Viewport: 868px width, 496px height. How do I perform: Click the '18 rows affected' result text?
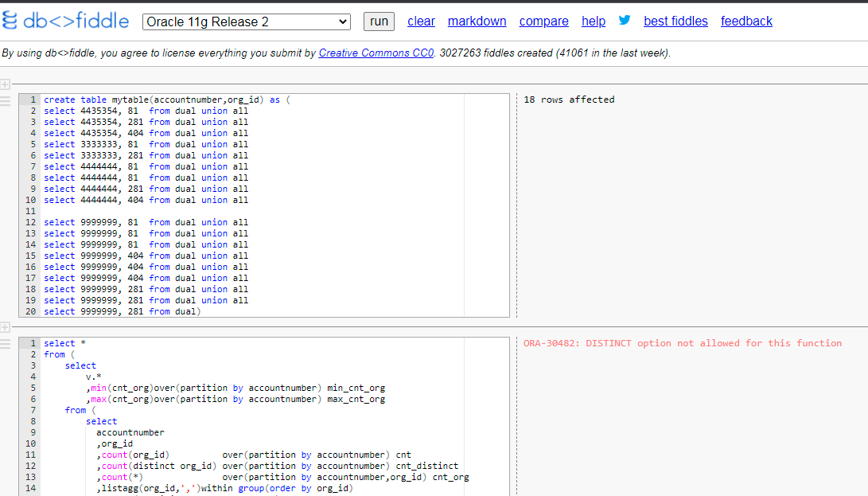point(569,100)
